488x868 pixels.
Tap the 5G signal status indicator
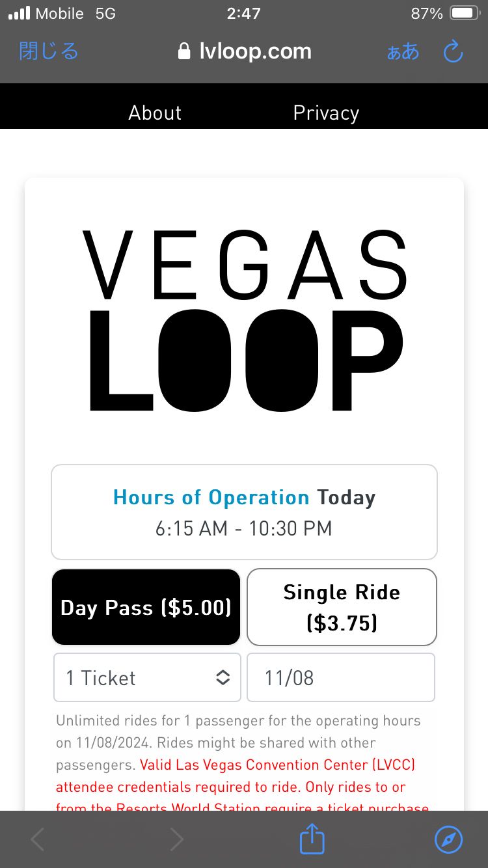tap(105, 14)
